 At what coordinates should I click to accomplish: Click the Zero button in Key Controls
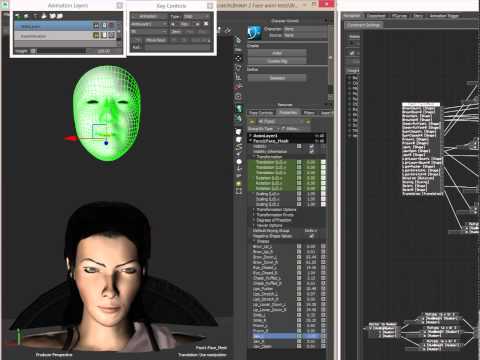(x=176, y=32)
